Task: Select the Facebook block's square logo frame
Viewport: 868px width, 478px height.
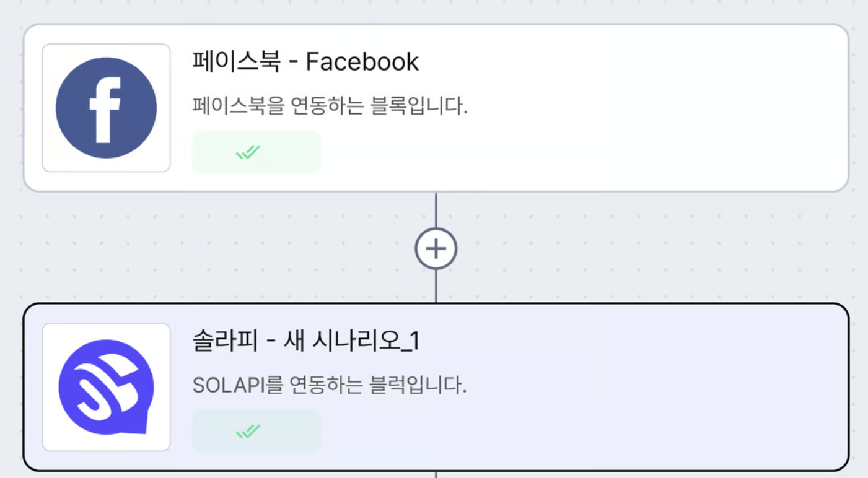Action: click(x=106, y=108)
